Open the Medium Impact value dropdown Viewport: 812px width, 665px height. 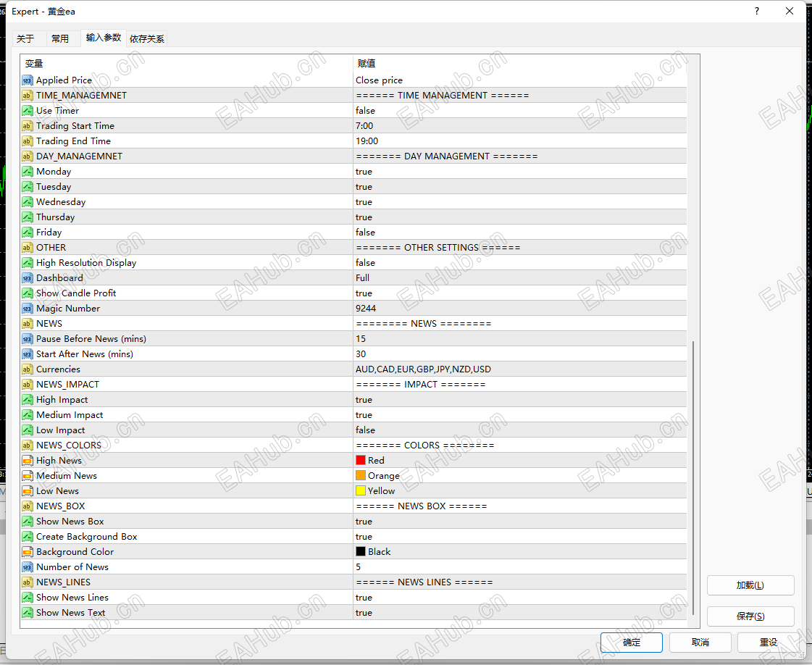pos(520,415)
